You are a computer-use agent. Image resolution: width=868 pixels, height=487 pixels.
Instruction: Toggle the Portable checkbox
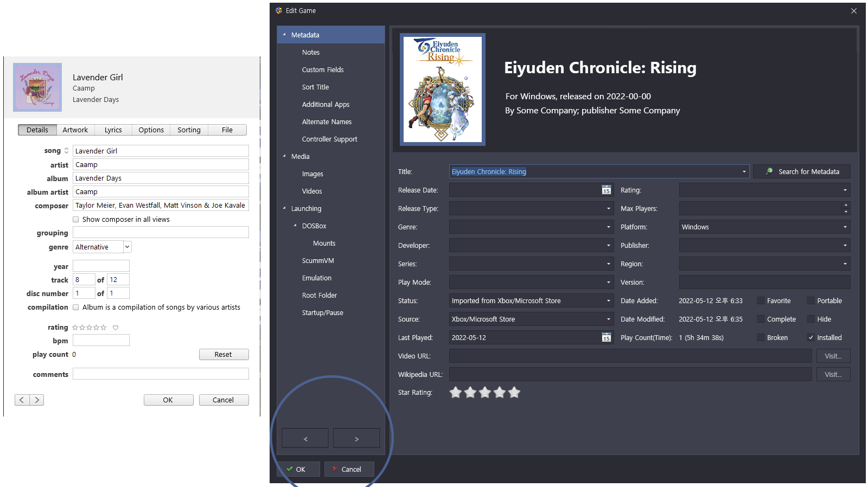[x=811, y=301]
